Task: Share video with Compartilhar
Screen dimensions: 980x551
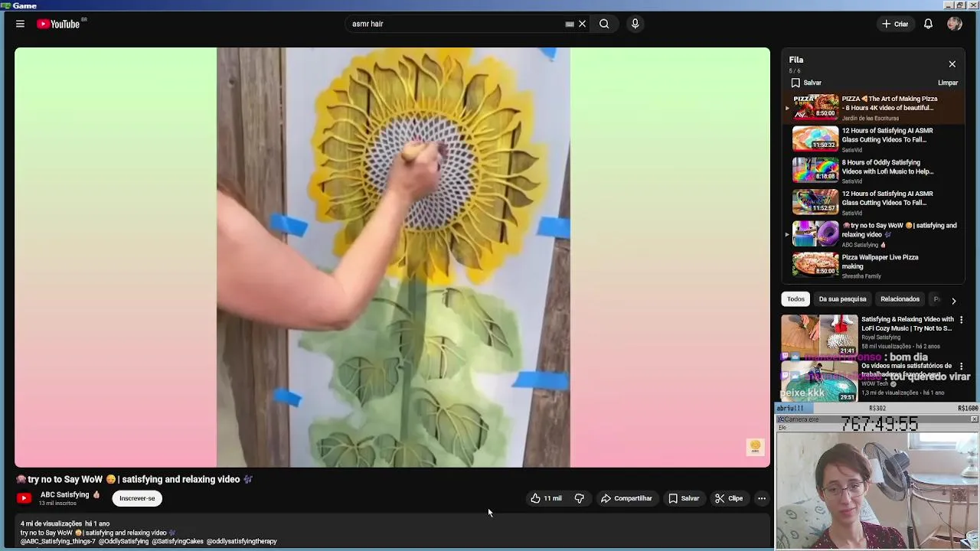Action: coord(626,498)
